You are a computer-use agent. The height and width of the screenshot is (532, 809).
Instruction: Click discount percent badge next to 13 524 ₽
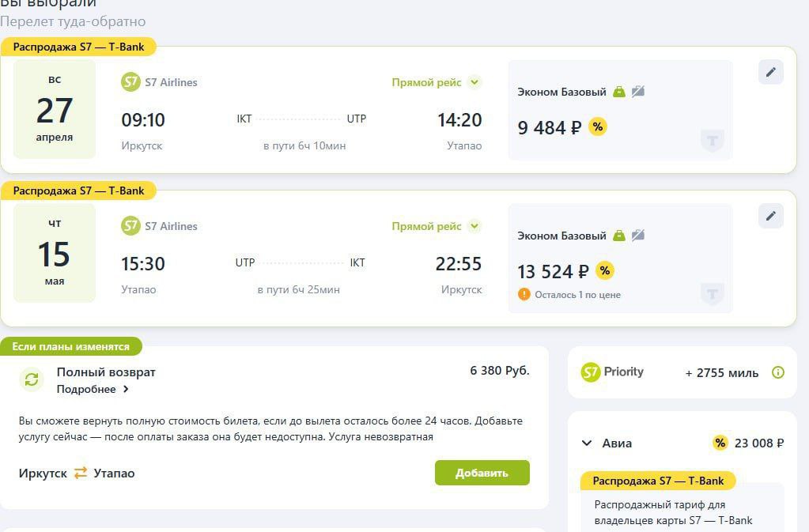pos(605,270)
